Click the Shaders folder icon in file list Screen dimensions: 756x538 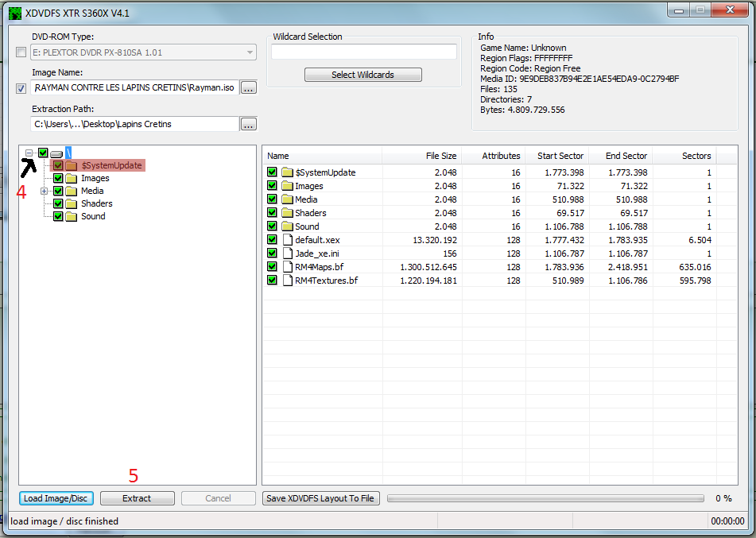287,213
